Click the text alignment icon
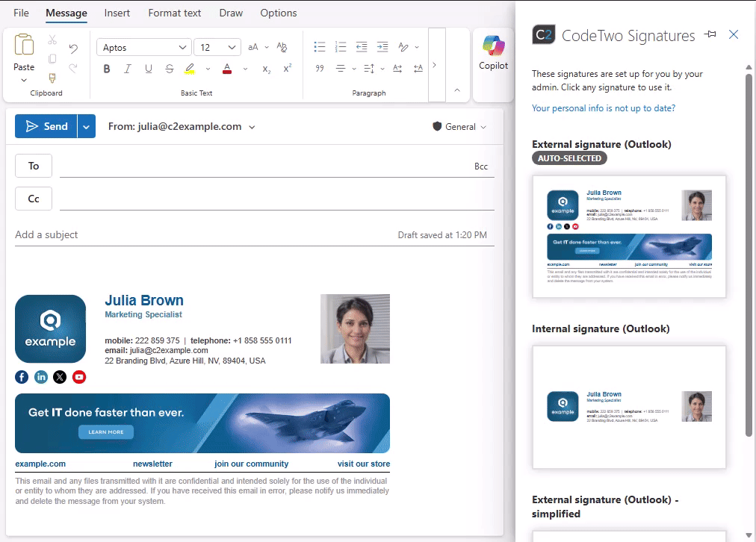 [341, 69]
